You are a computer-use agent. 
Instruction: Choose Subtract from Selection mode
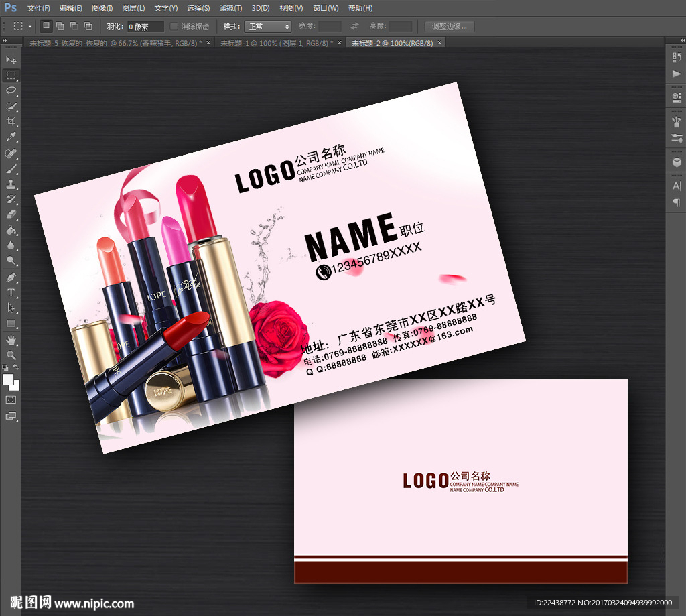(x=74, y=26)
